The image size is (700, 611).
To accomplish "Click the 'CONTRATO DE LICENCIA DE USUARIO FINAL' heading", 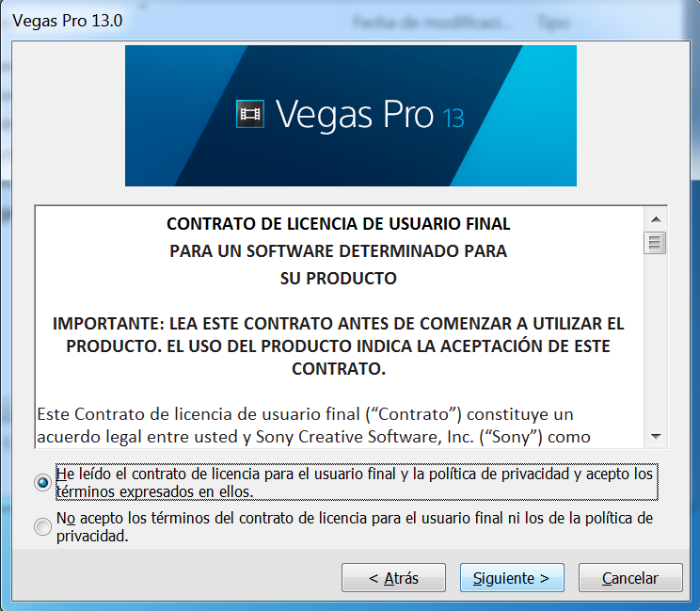I will (339, 224).
